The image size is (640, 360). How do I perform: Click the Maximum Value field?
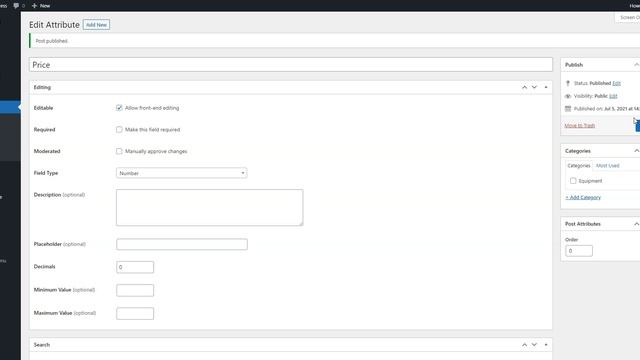click(x=135, y=313)
